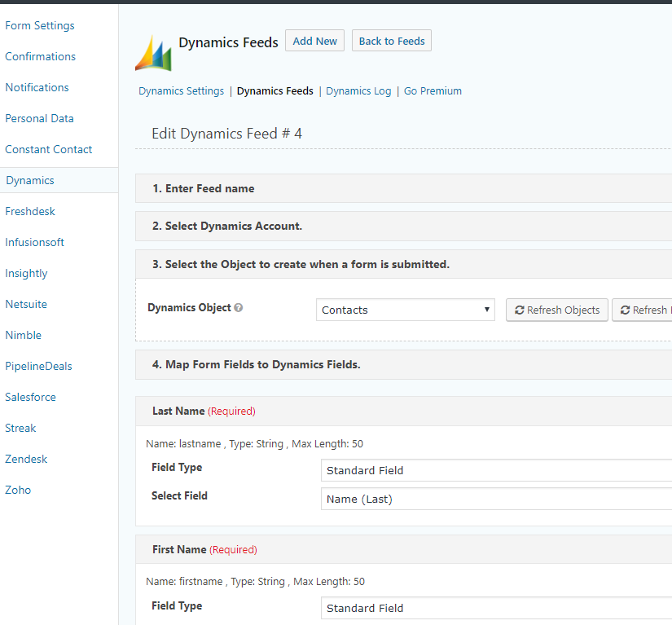The height and width of the screenshot is (625, 672).
Task: Open Zendesk sidebar entry
Action: [x=26, y=459]
